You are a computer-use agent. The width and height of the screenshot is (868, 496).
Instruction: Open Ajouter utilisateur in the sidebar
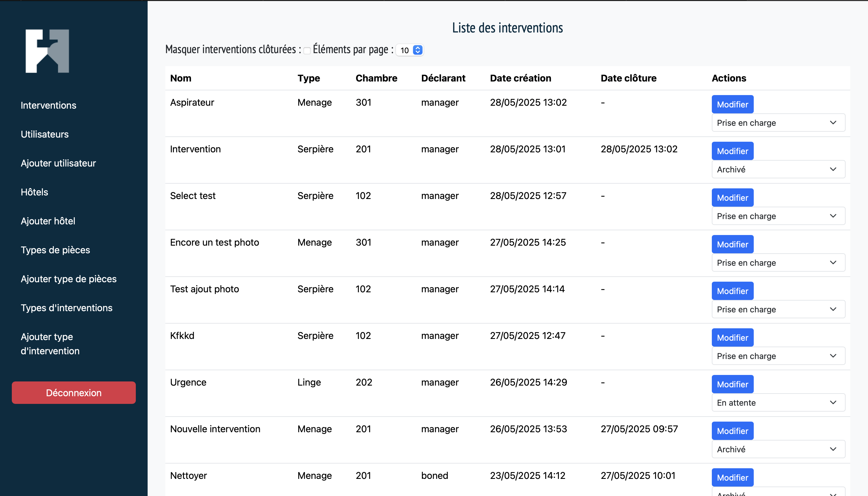click(x=58, y=163)
